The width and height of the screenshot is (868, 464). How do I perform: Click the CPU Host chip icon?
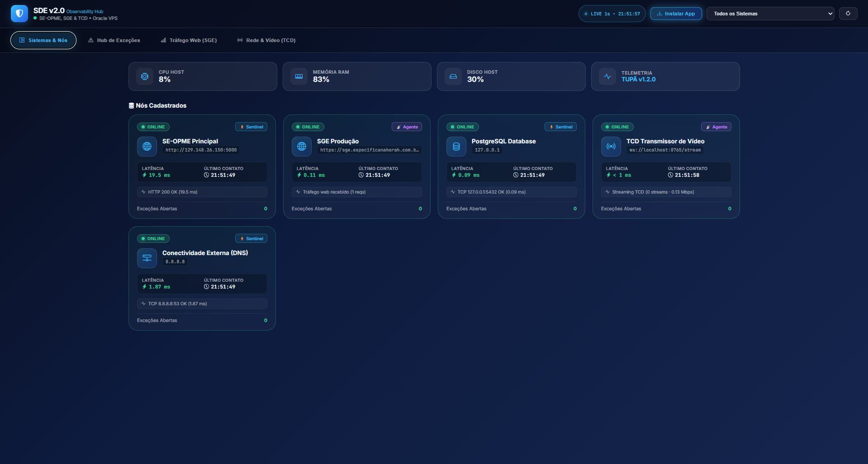(145, 76)
